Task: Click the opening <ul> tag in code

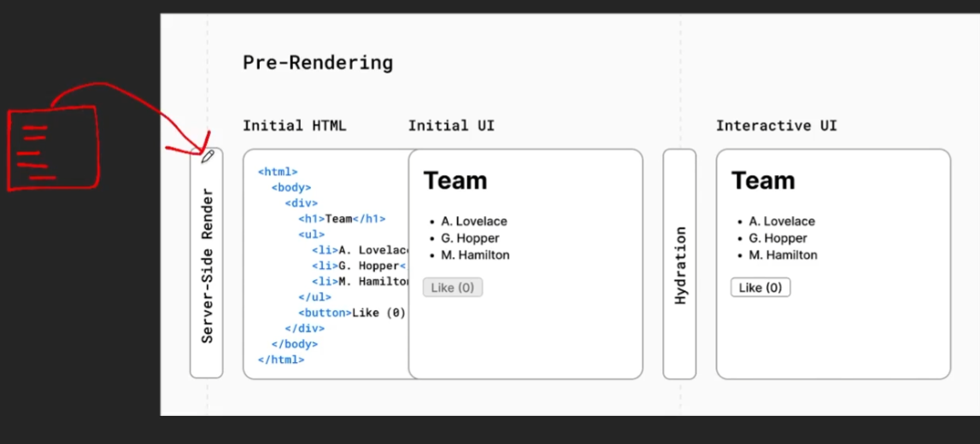Action: point(311,234)
